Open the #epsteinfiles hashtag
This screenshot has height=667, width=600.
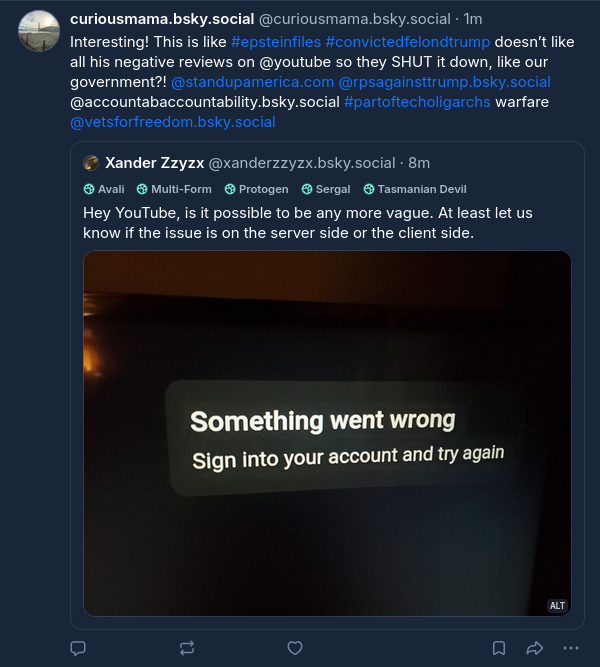point(276,42)
